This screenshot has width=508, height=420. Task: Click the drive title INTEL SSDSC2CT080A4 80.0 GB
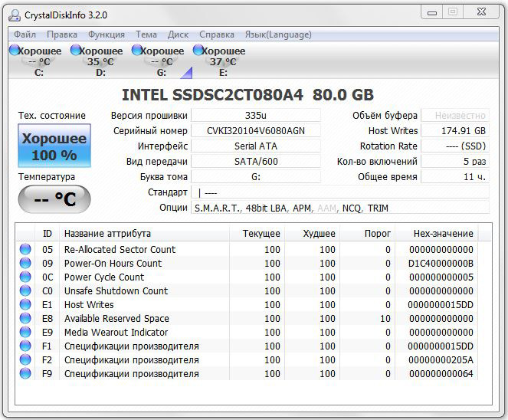pyautogui.click(x=247, y=95)
